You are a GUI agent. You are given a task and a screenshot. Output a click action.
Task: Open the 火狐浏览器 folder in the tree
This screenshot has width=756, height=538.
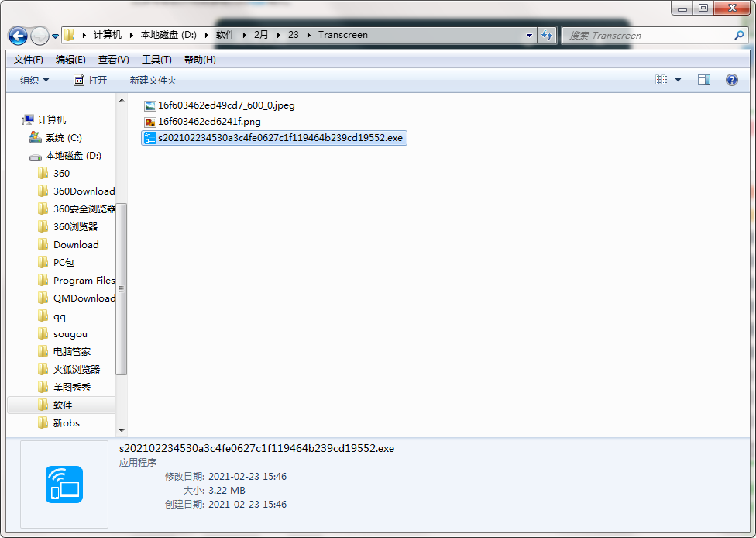tap(77, 370)
